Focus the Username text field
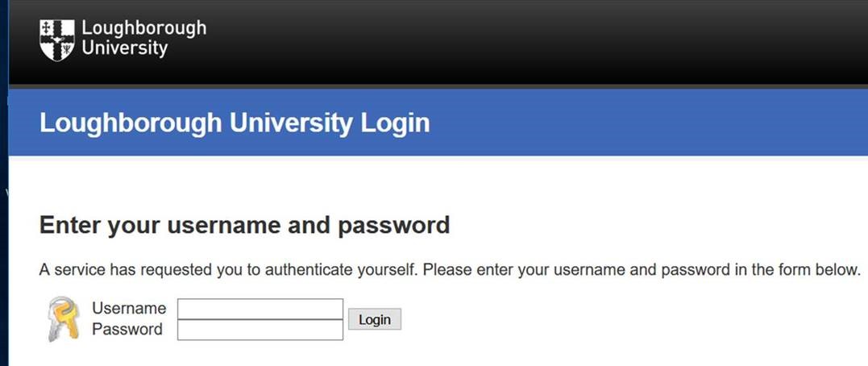868x366 pixels. [x=260, y=309]
